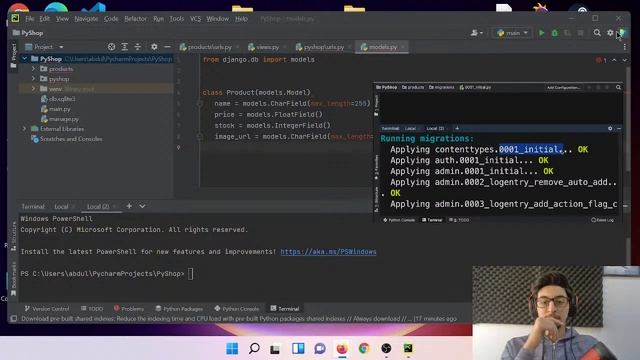Screen dimensions: 640x360
Task: Click the status bar tool windows icon
Action: point(13,318)
